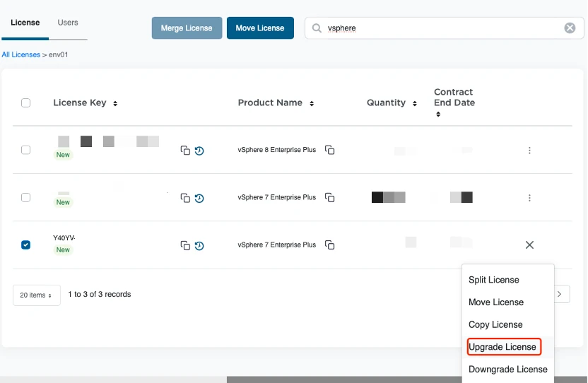Follow the All Licenses breadcrumb link

click(x=20, y=54)
